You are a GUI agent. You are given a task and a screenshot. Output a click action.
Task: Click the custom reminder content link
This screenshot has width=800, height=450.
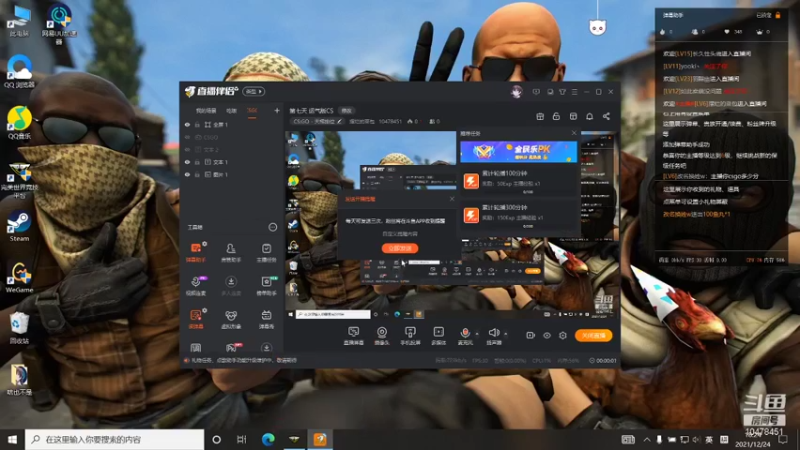click(x=400, y=234)
